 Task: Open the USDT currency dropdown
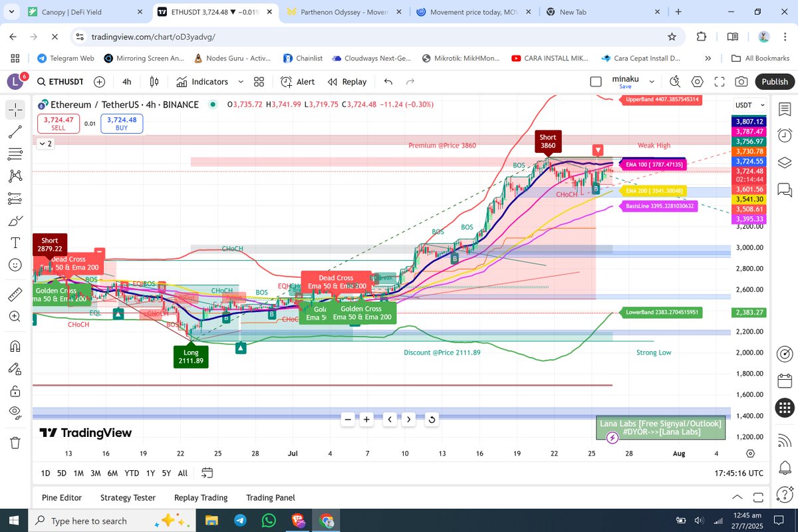[x=749, y=105]
